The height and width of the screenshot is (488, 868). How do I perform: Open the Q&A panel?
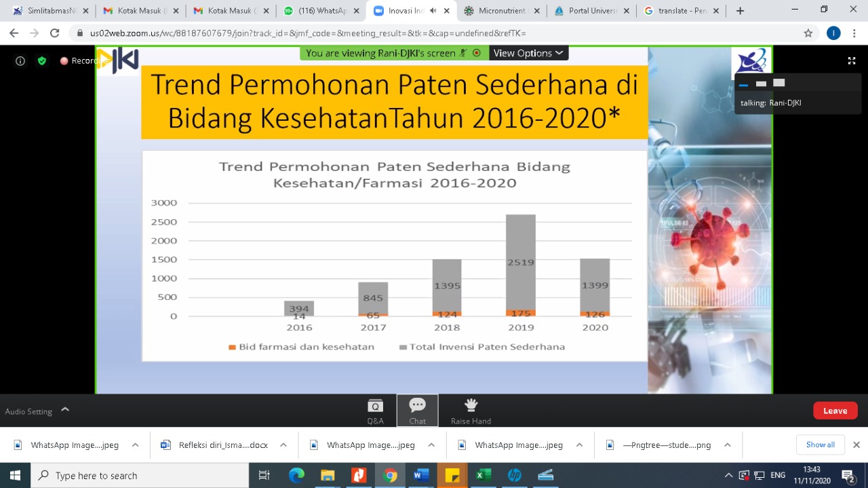point(375,411)
